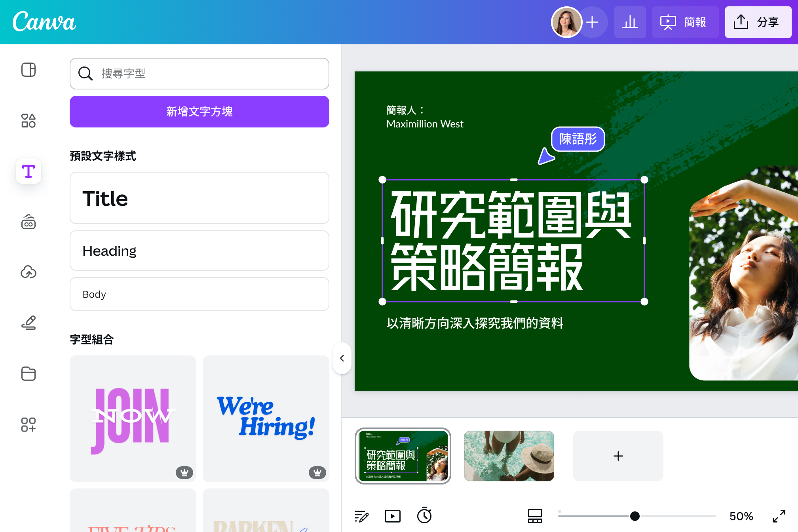Click the 陳語彤 collaborator cursor label
Screen dimensions: 798x532
(x=578, y=139)
